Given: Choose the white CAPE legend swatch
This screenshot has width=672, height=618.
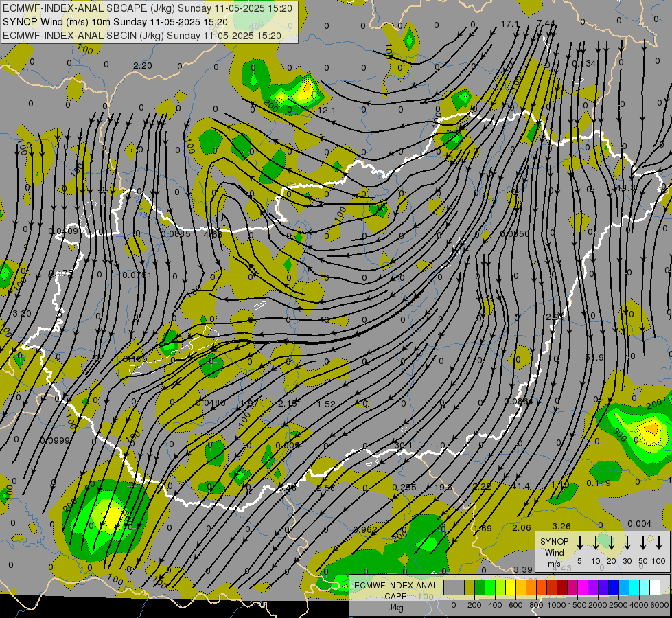Looking at the screenshot, I should [656, 587].
